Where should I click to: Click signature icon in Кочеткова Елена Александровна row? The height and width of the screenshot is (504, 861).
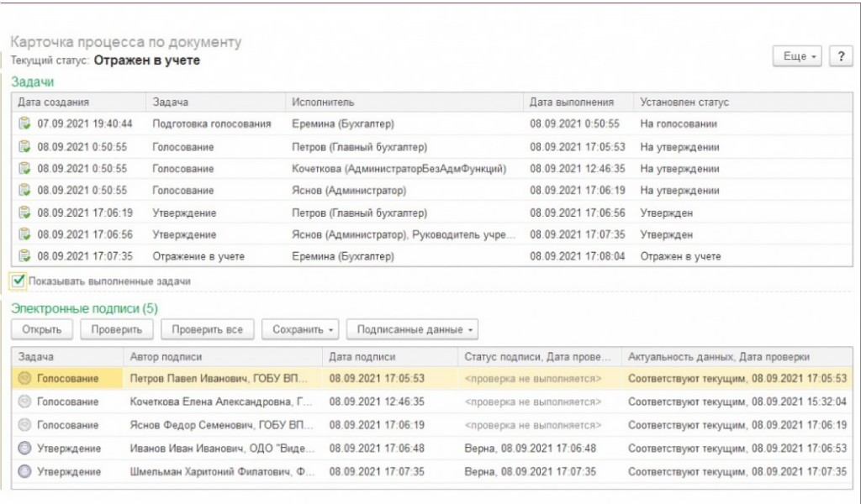tap(24, 402)
